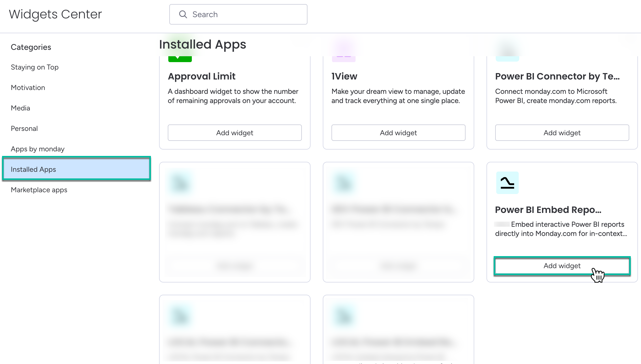Click the Power BI Embed Repo... title
The width and height of the screenshot is (641, 364).
[548, 210]
